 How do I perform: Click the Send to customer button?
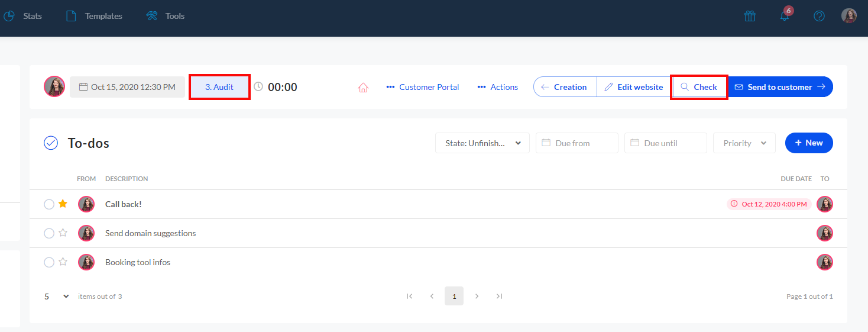[779, 87]
